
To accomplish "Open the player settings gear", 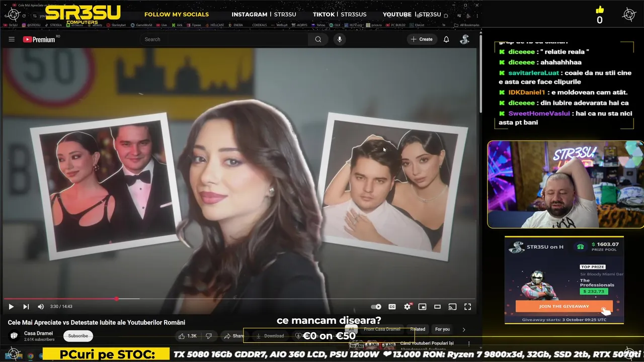I will [408, 307].
